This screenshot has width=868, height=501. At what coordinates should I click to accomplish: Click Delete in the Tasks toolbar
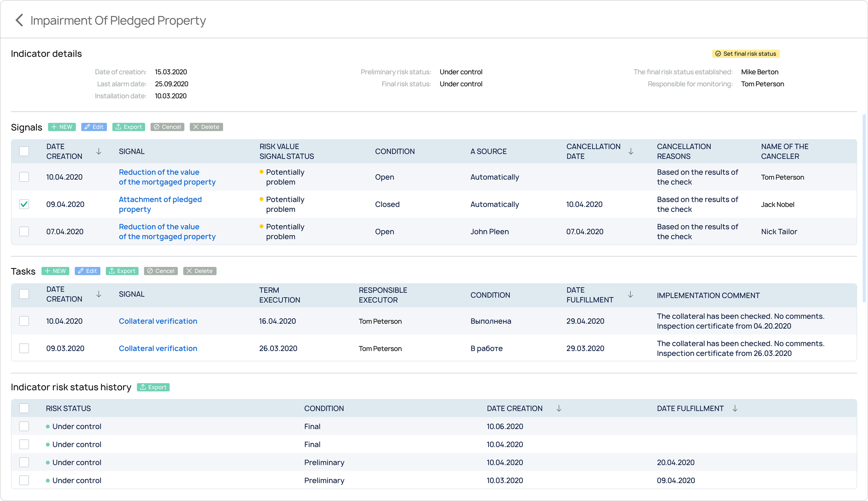point(200,271)
